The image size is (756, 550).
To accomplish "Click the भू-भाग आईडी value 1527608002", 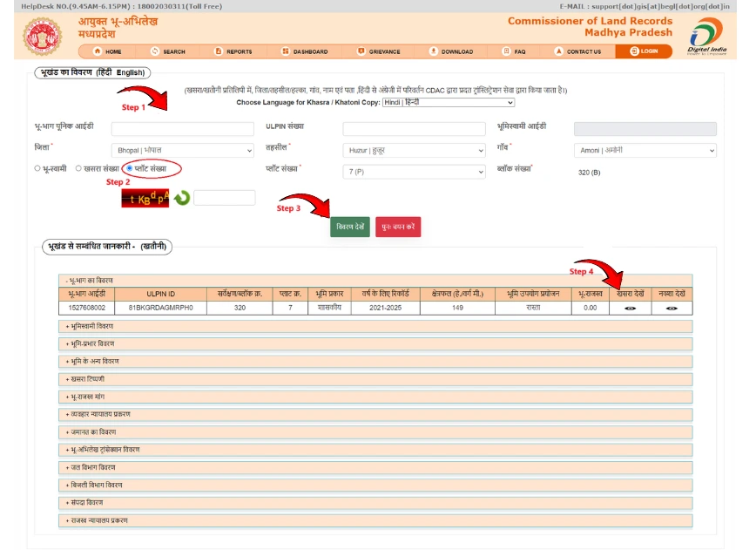I will coord(87,308).
